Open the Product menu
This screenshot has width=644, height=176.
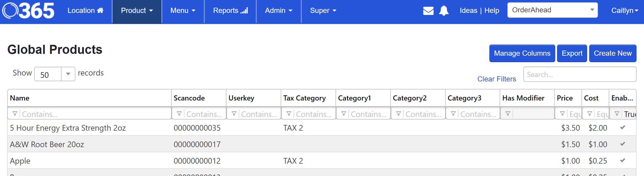tap(137, 11)
